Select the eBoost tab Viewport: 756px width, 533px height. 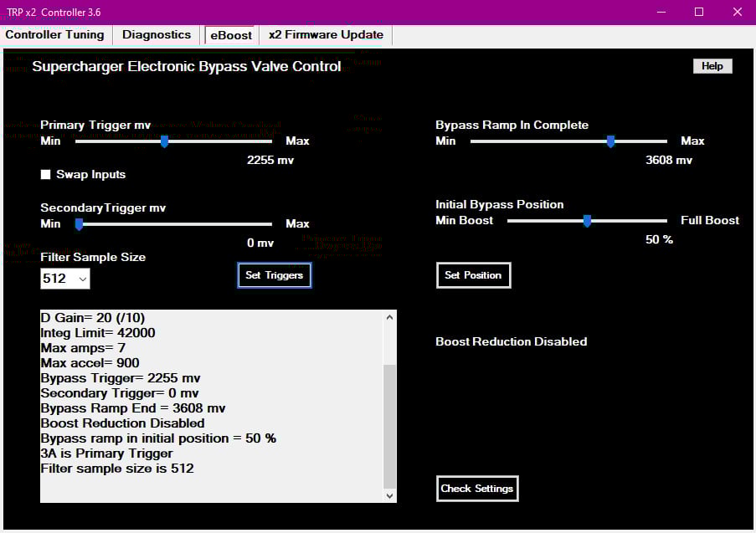click(x=231, y=35)
